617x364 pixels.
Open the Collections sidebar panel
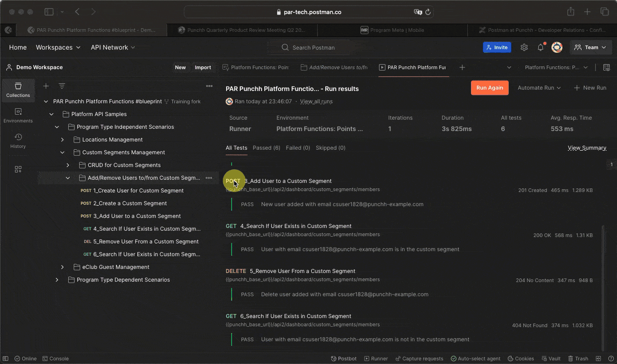point(18,90)
